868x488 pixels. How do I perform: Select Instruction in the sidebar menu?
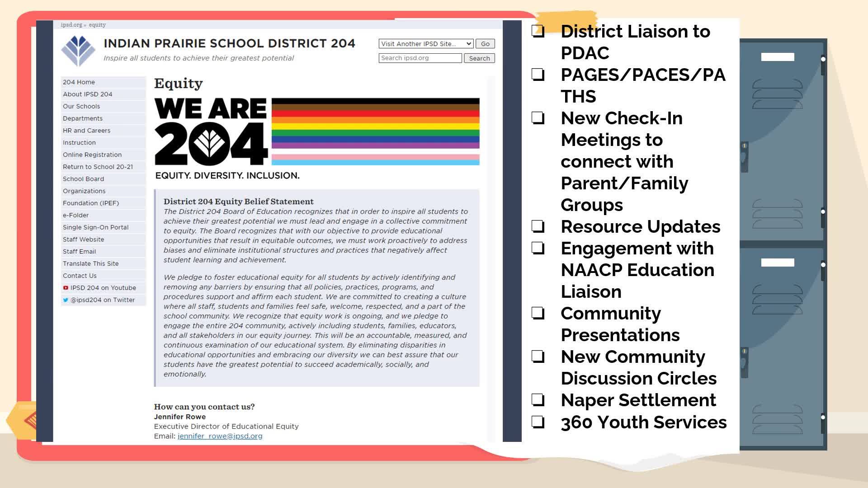pyautogui.click(x=103, y=143)
